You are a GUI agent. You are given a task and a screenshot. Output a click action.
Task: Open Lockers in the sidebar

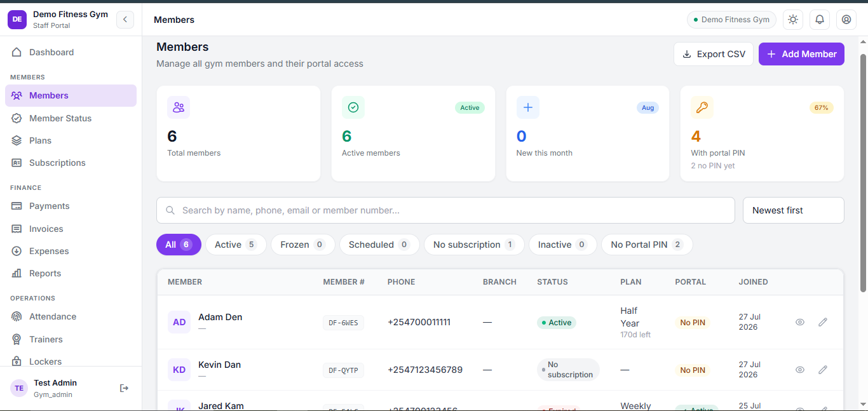pyautogui.click(x=71, y=361)
